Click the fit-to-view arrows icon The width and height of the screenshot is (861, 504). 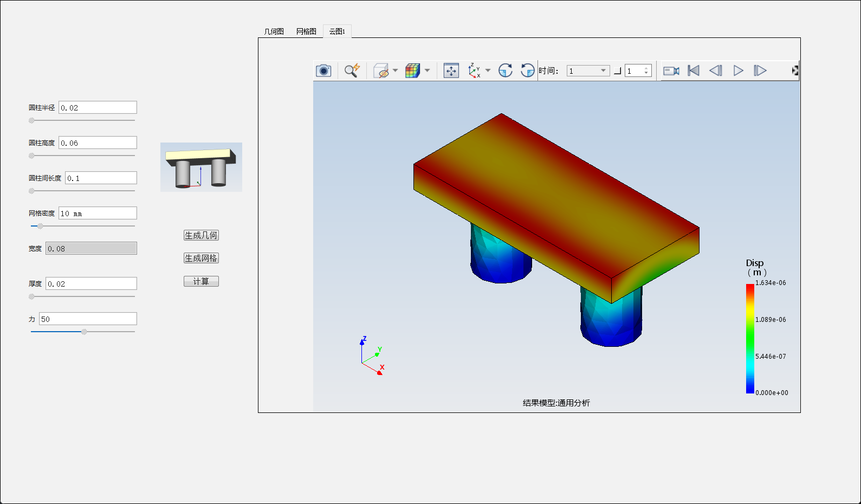click(x=451, y=70)
